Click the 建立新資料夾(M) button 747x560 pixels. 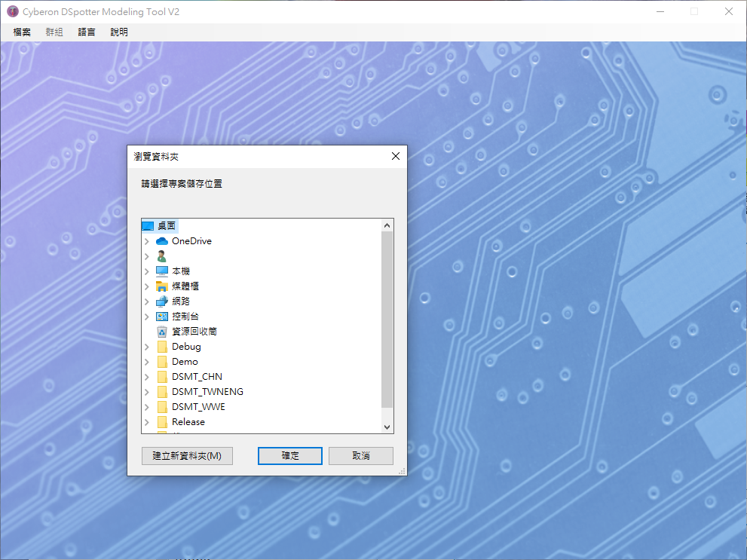pyautogui.click(x=187, y=456)
